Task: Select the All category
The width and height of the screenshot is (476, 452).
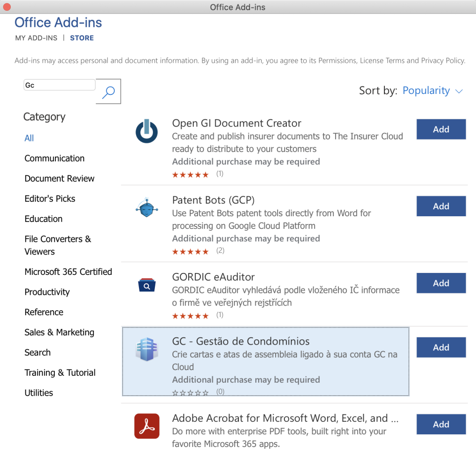Action: coord(29,138)
